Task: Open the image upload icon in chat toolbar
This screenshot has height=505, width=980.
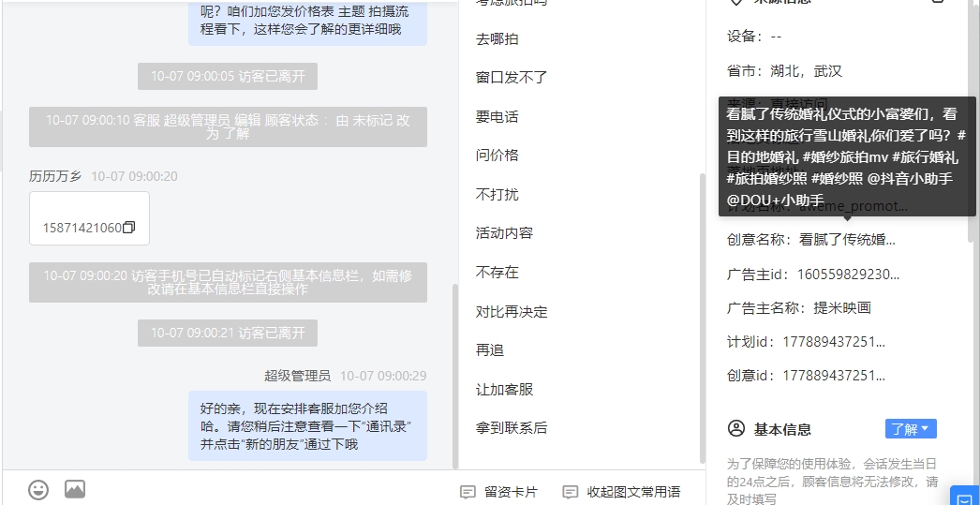Action: click(75, 489)
